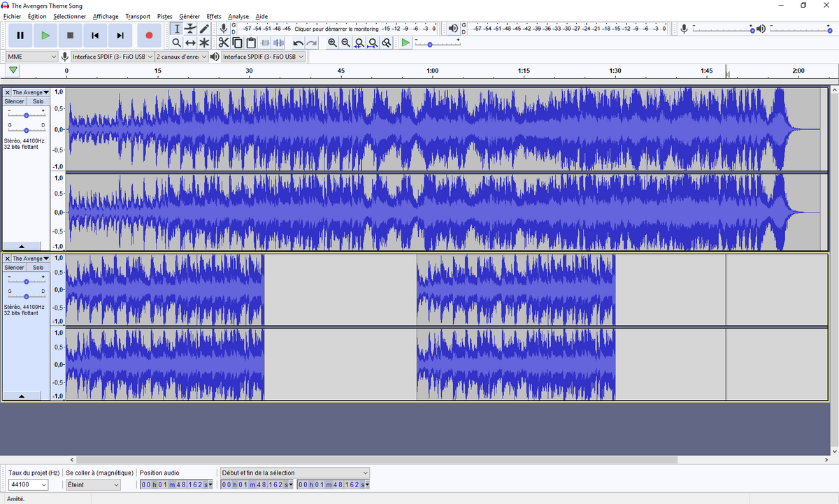Click the Position audio time field

tap(176, 484)
